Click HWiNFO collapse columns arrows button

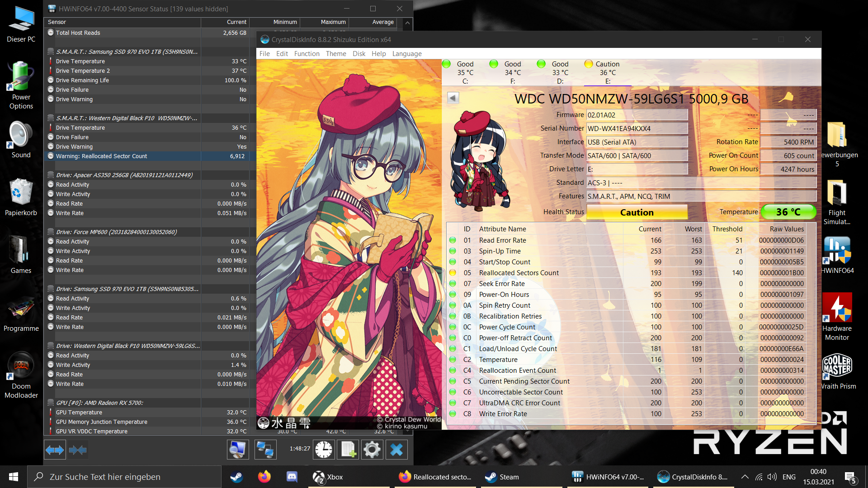click(x=78, y=450)
